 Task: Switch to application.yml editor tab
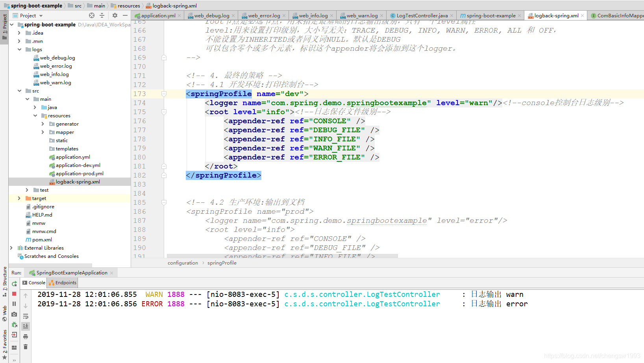158,16
